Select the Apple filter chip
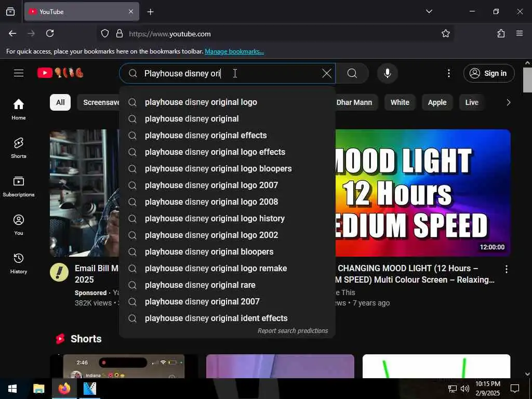This screenshot has height=399, width=532. 437,102
